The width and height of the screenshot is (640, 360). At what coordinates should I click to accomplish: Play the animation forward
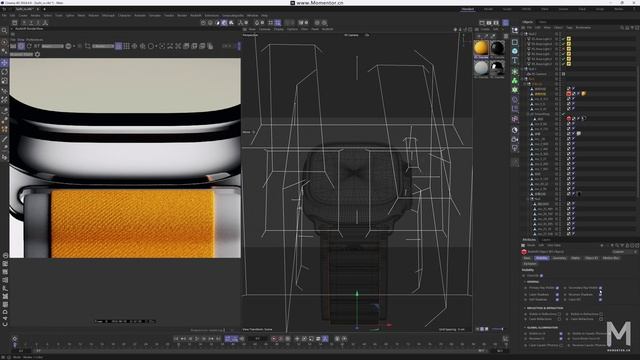tap(197, 338)
